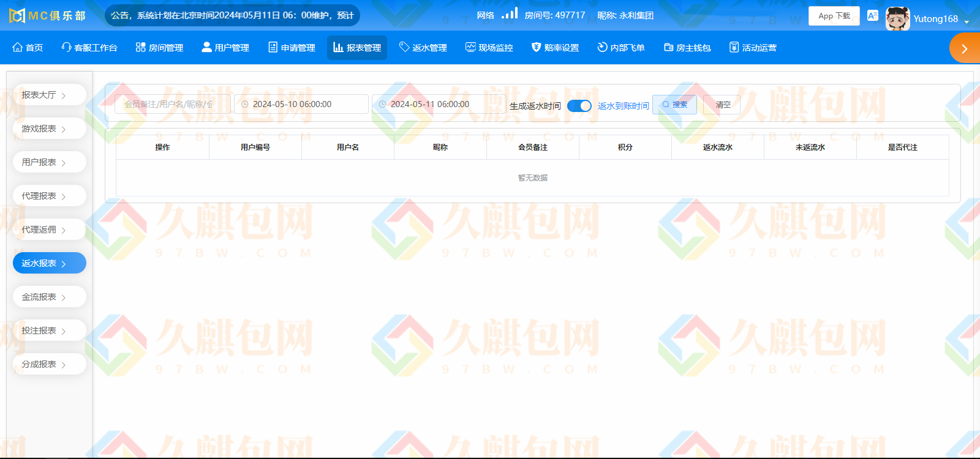Click the orange next-arrow navigation button
This screenshot has height=459, width=980.
point(965,48)
